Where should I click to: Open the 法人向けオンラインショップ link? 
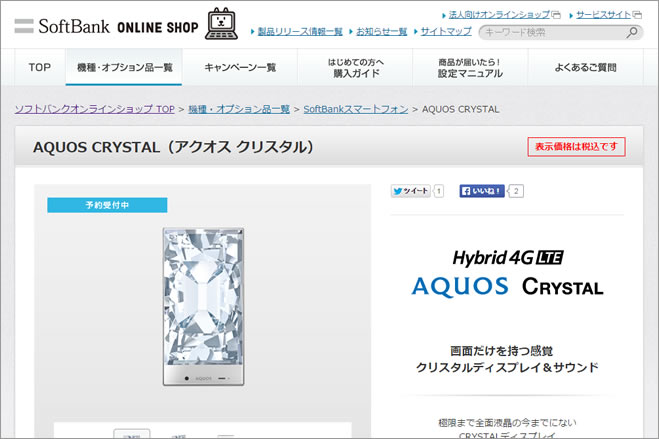tap(499, 15)
